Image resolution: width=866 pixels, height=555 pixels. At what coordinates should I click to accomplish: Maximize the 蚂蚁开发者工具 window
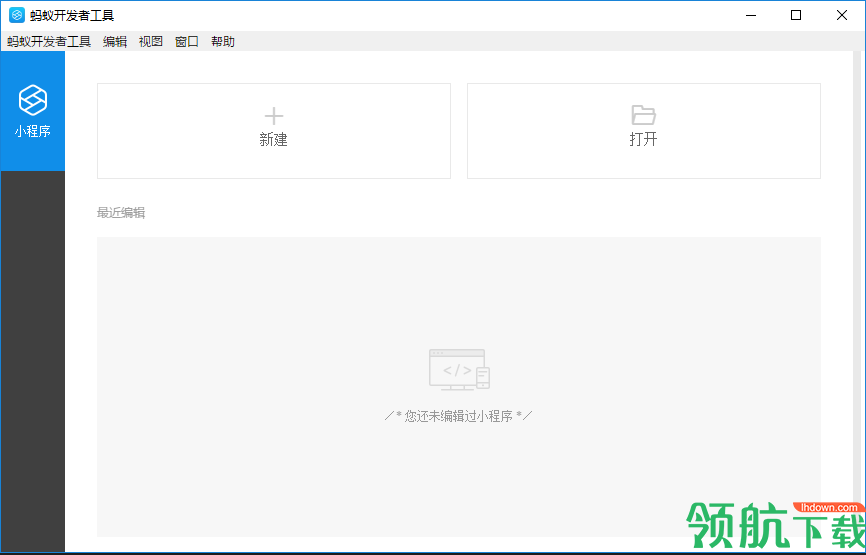(x=795, y=15)
